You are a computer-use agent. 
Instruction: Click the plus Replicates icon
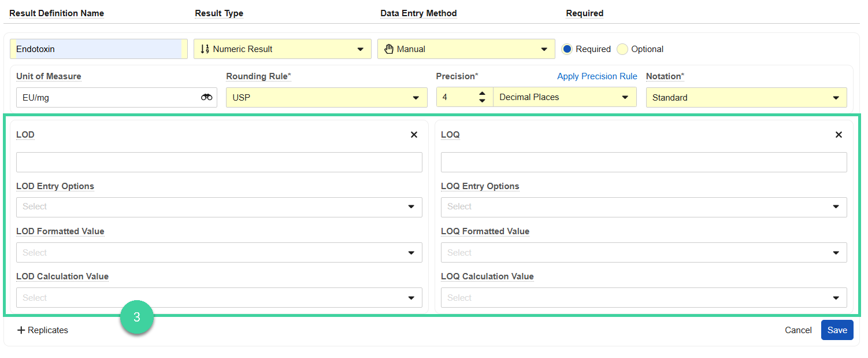coord(21,330)
